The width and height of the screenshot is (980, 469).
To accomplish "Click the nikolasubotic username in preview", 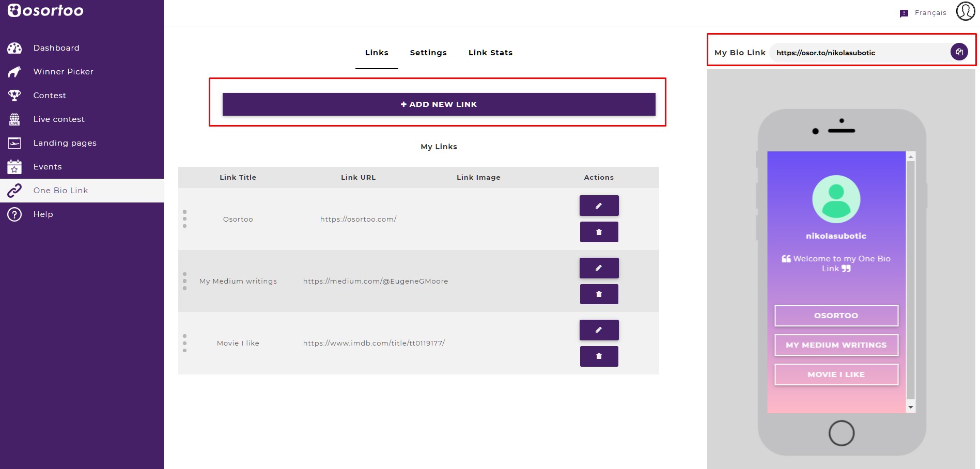I will (x=836, y=236).
